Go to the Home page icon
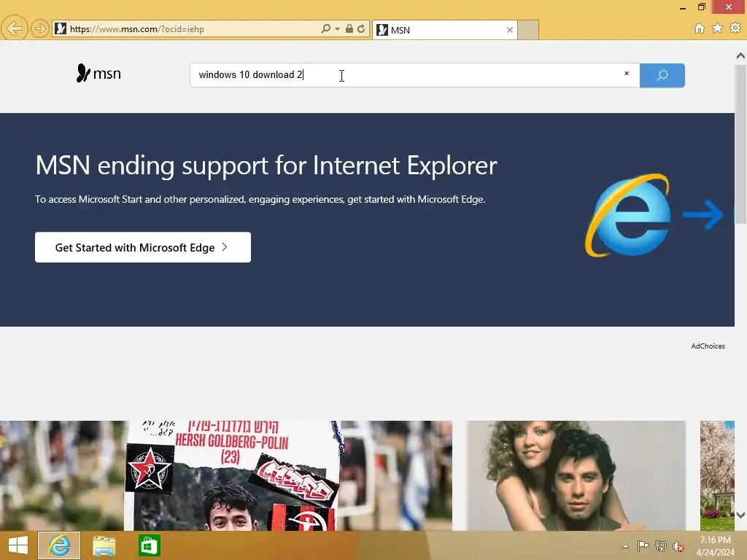Image resolution: width=747 pixels, height=560 pixels. (699, 28)
